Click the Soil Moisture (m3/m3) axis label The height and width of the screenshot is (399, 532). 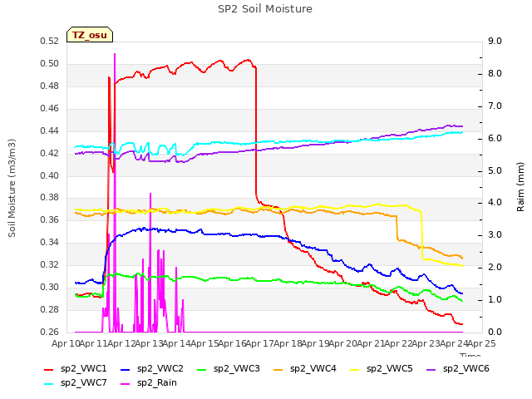pyautogui.click(x=12, y=188)
